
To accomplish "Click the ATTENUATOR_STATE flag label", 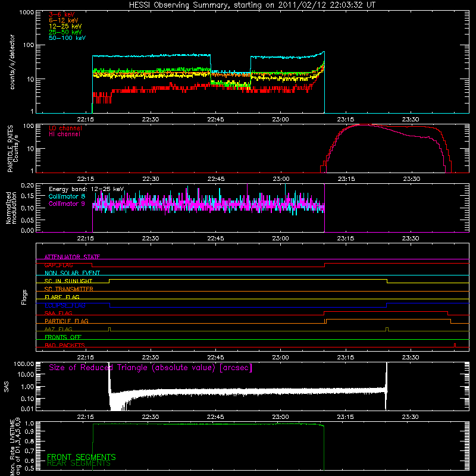I will point(72,257).
